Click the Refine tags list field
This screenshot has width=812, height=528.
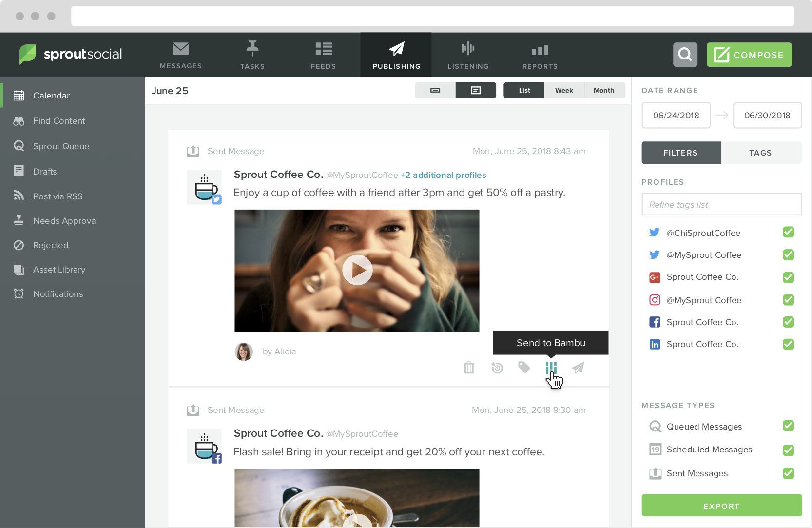(721, 205)
